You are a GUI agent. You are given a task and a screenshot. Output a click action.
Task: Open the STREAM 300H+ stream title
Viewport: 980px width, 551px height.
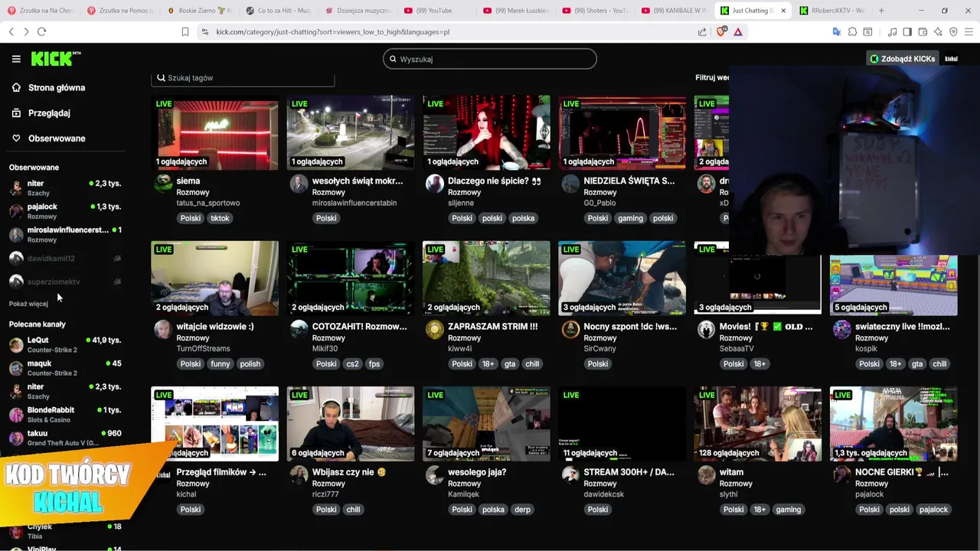629,472
